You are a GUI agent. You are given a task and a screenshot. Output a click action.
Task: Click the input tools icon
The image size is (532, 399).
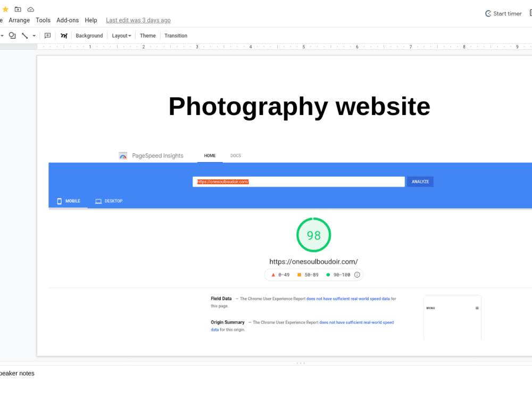[64, 35]
